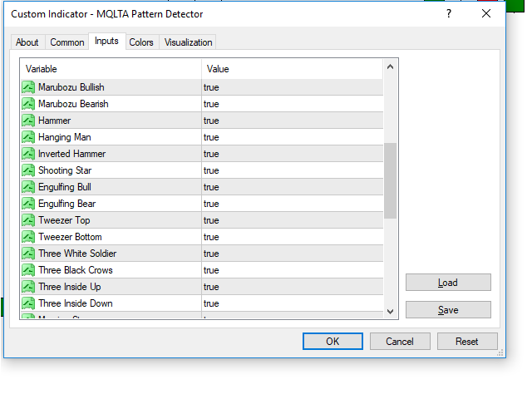The image size is (532, 399).
Task: Click Reset to restore defaults
Action: point(467,341)
